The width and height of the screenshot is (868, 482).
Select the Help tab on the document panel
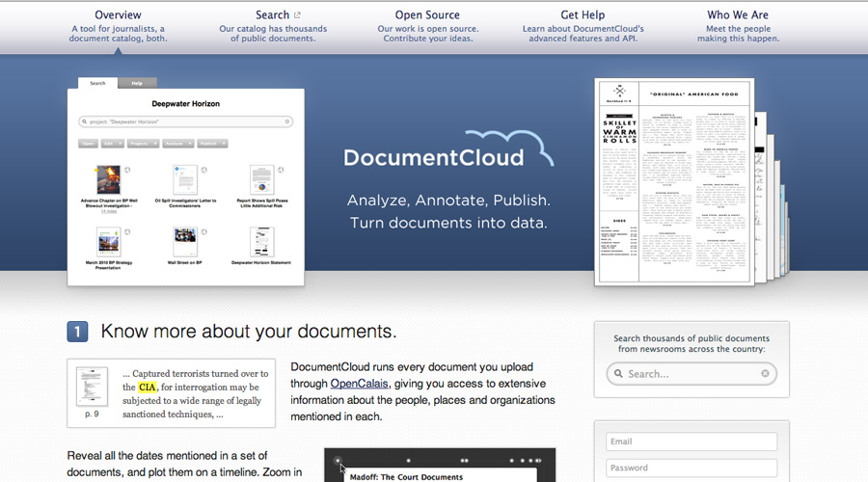tap(137, 83)
